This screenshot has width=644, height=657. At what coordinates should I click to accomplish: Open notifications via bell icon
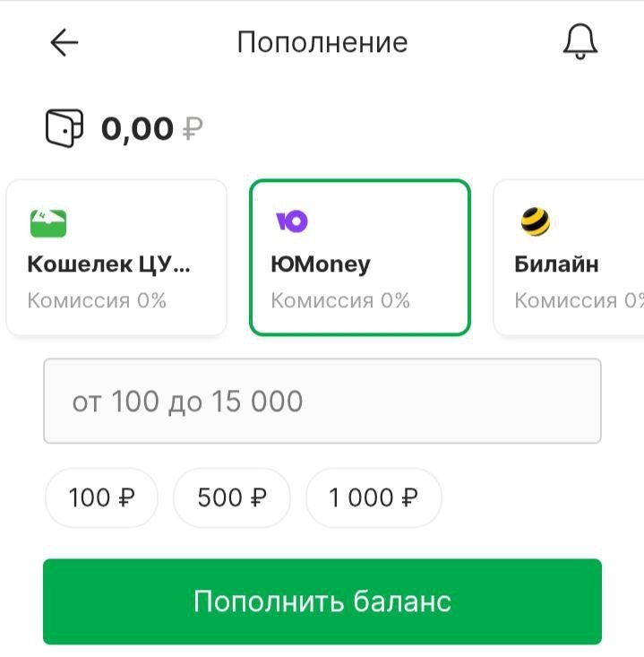point(580,42)
